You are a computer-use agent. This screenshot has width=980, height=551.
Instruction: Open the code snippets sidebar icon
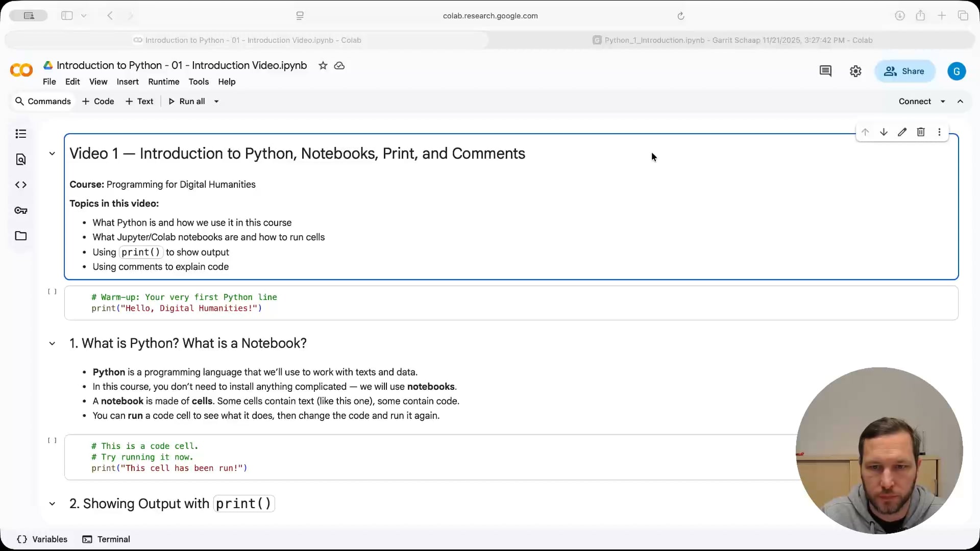coord(21,185)
